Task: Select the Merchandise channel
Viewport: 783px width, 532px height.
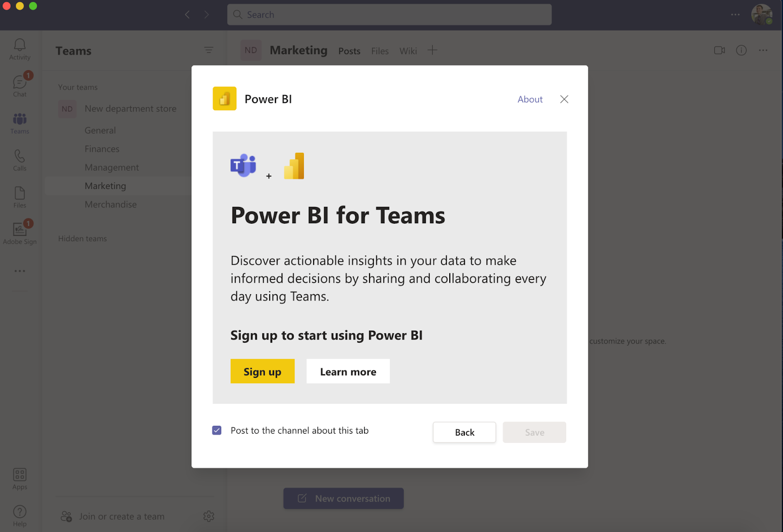Action: coord(111,205)
